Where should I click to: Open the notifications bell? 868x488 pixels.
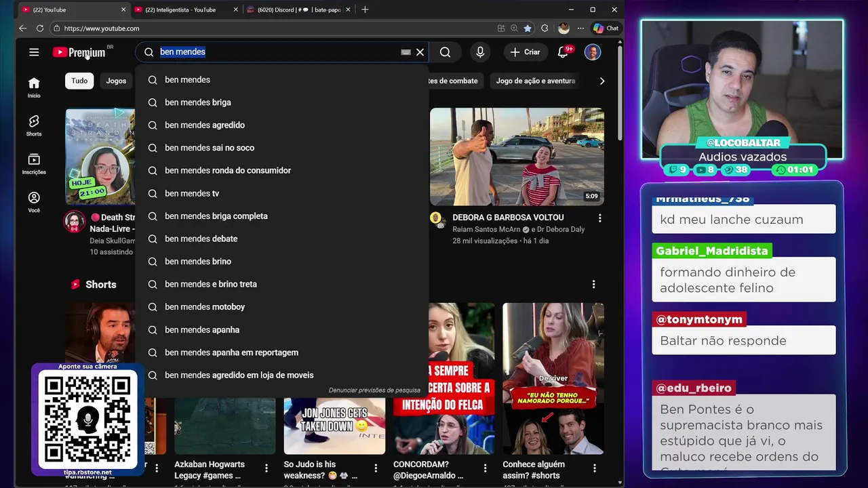563,52
